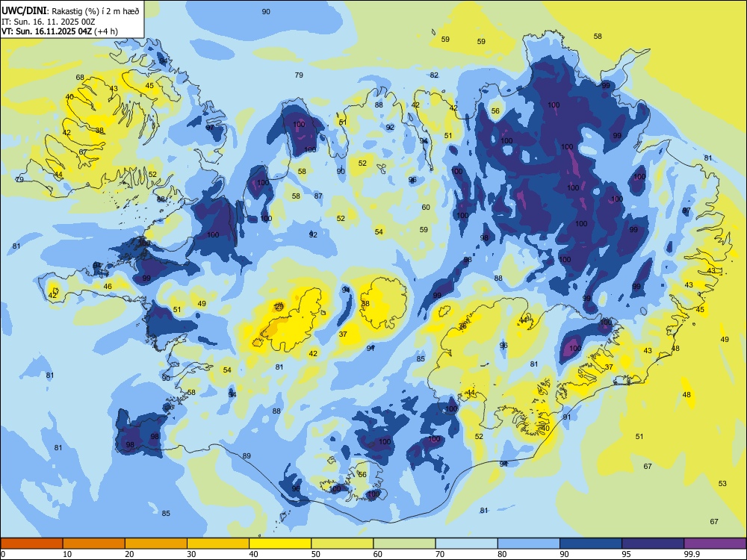Click the 'VT: Sun. 16.11.2025 04Z' line
The height and width of the screenshot is (560, 747).
click(46, 31)
